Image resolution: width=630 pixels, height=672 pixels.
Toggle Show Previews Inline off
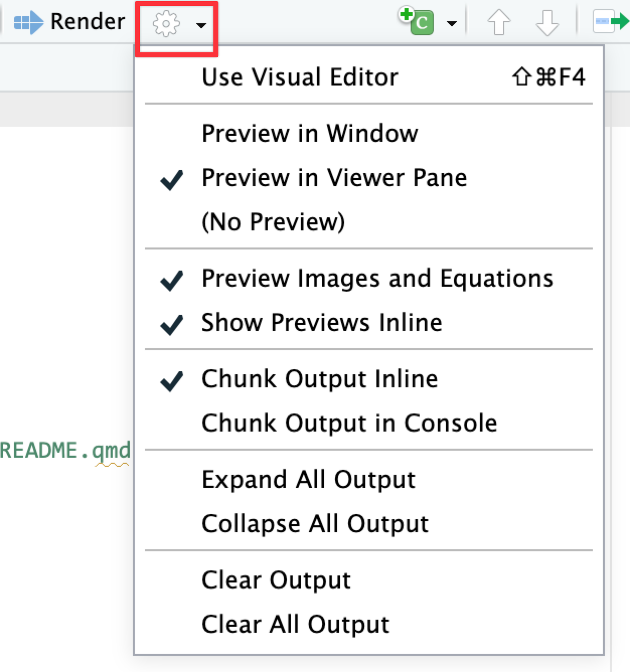click(x=322, y=323)
